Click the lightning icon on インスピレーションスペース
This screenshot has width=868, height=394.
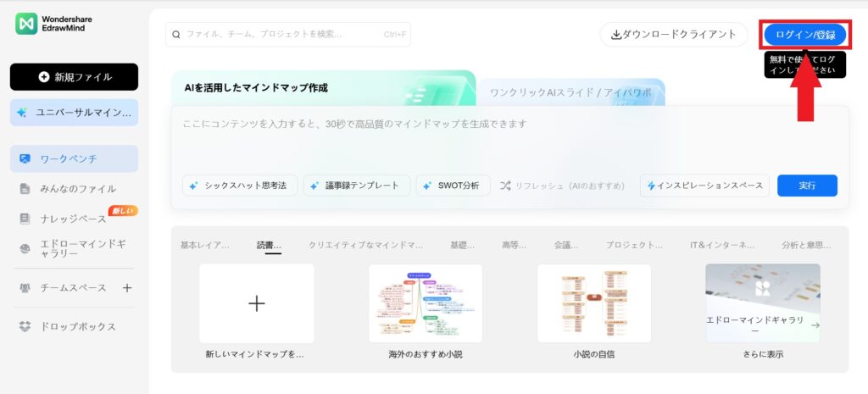point(651,186)
